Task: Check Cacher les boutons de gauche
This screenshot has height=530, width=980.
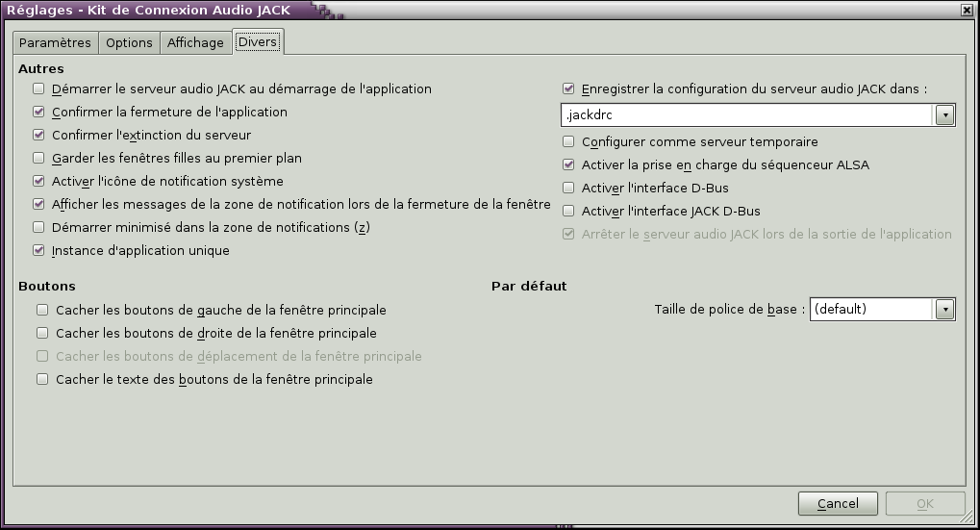Action: click(42, 310)
